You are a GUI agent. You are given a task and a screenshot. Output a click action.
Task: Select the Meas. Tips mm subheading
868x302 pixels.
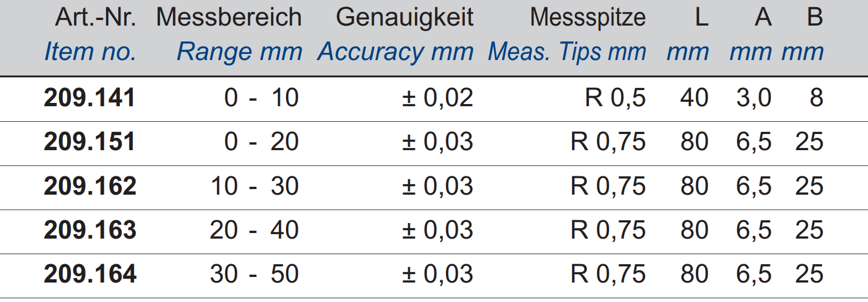tap(567, 52)
